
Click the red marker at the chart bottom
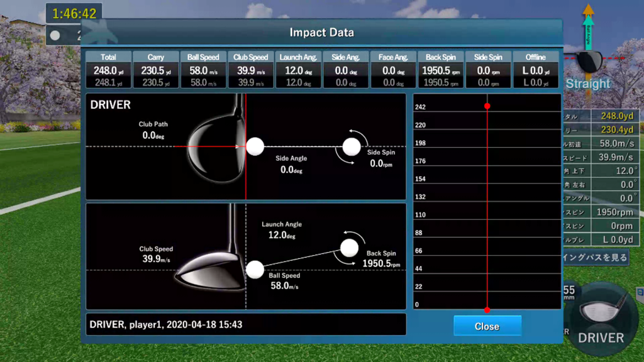487,310
